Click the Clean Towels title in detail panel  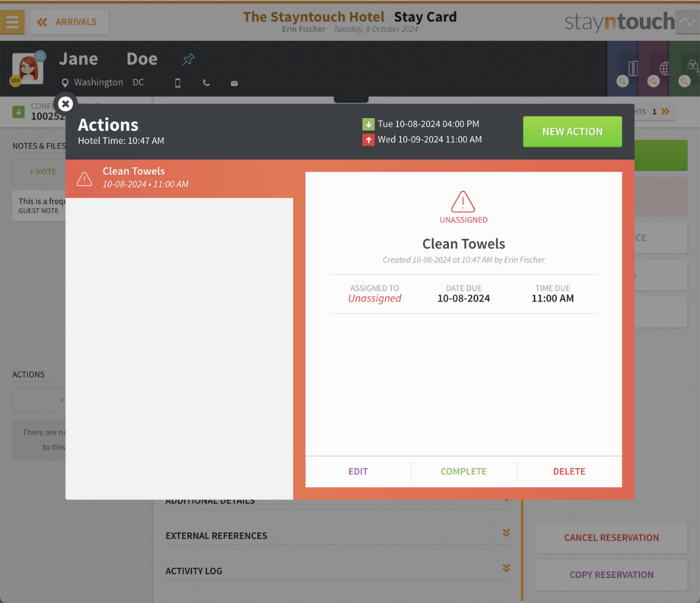click(463, 244)
